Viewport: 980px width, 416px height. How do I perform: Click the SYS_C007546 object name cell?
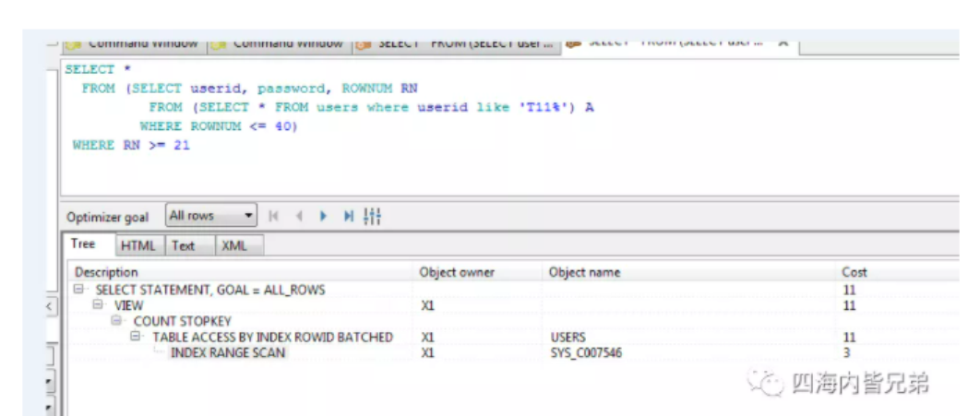pos(586,353)
